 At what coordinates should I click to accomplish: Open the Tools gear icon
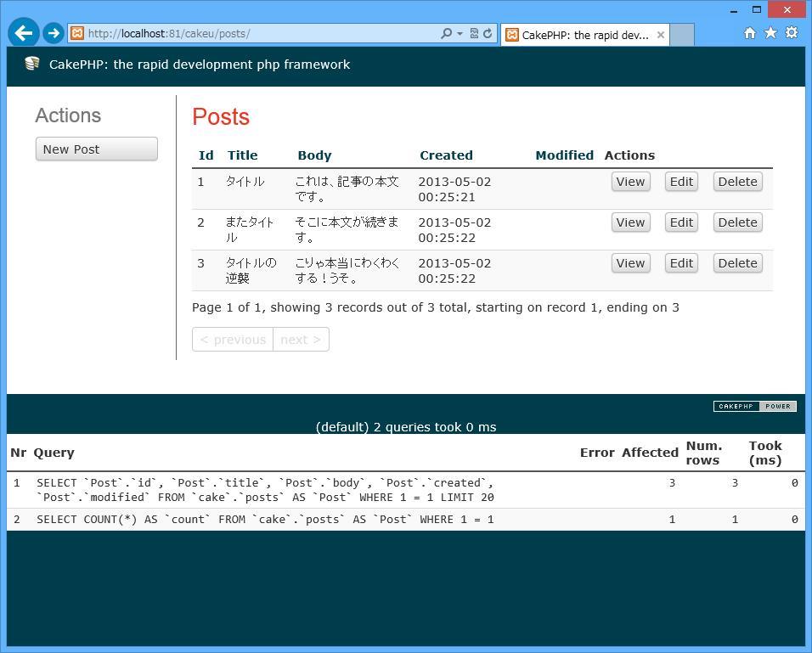click(792, 33)
